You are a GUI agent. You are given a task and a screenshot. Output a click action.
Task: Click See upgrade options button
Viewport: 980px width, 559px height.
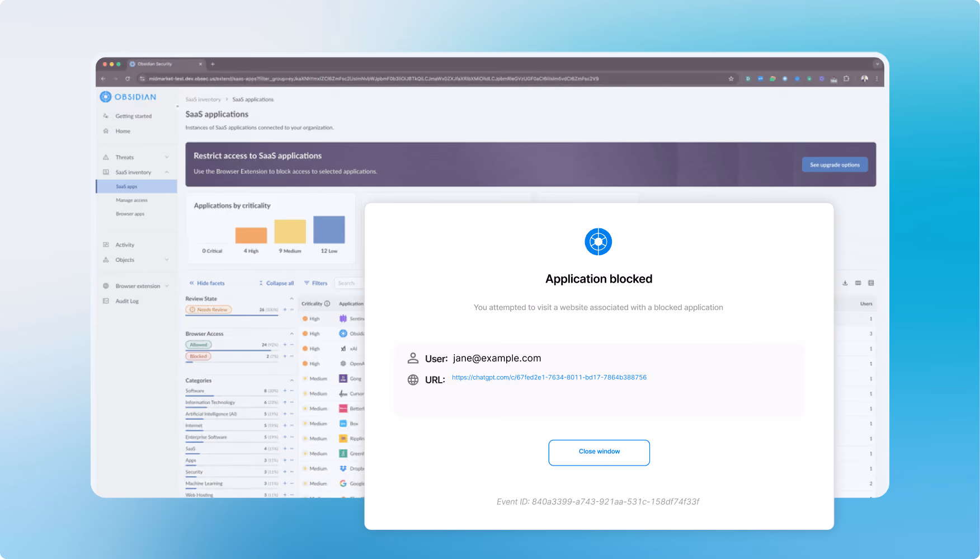point(835,165)
